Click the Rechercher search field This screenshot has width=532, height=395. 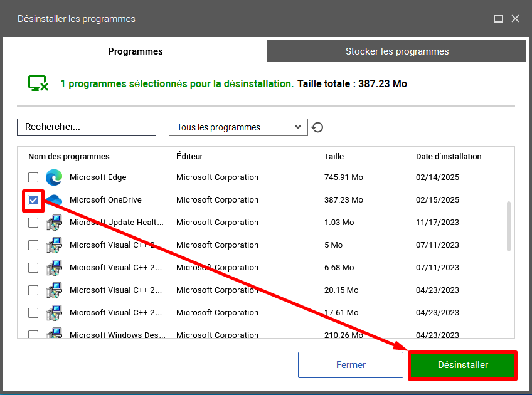click(x=87, y=127)
